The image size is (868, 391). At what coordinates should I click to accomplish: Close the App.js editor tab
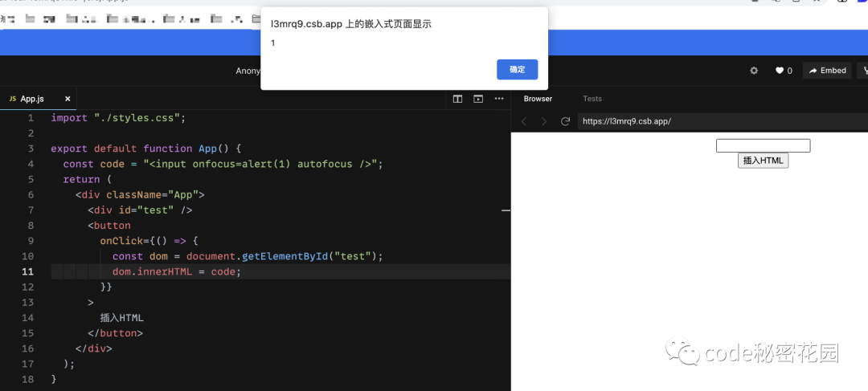(x=68, y=99)
